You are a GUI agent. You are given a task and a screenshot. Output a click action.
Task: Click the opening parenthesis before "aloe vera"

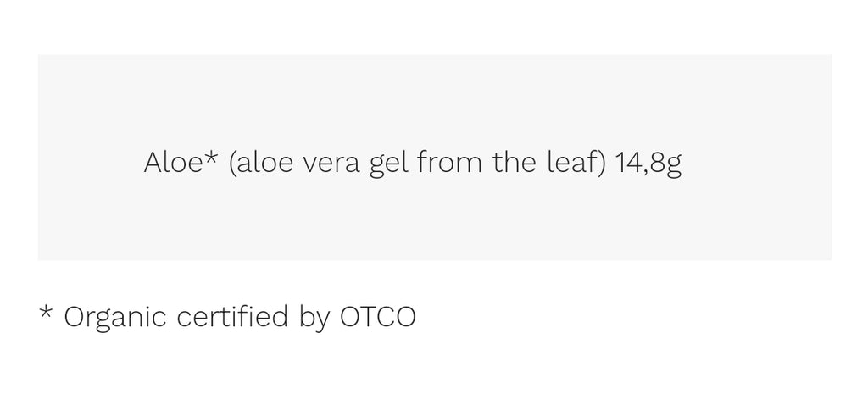tap(233, 164)
